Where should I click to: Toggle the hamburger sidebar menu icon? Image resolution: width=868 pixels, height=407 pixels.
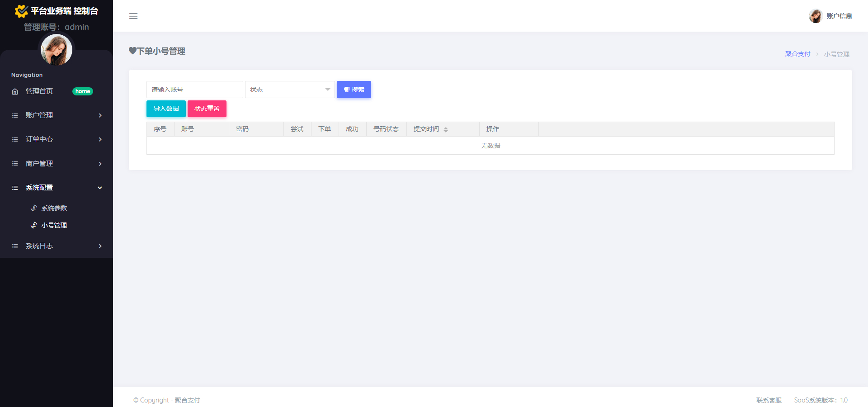(x=133, y=16)
